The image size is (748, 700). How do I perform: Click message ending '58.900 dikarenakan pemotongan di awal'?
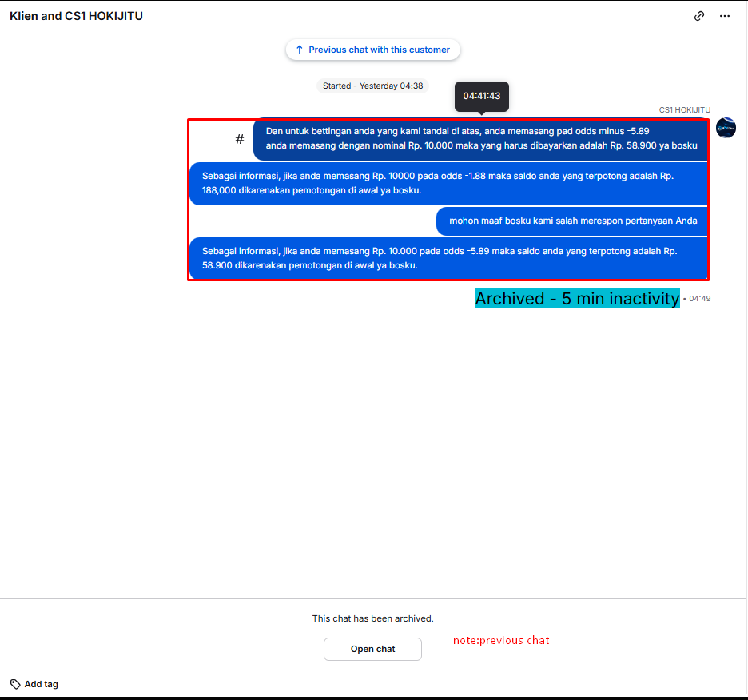pyautogui.click(x=449, y=258)
